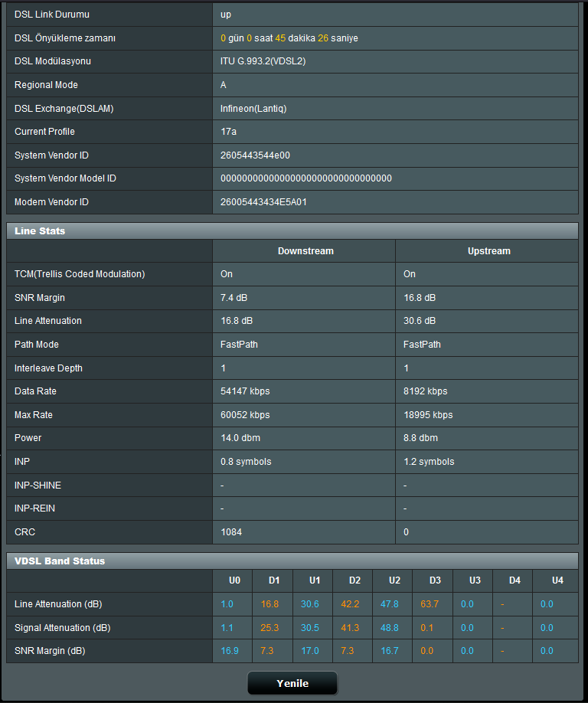The height and width of the screenshot is (703, 588).
Task: Click the Upstream column header
Action: click(x=489, y=251)
